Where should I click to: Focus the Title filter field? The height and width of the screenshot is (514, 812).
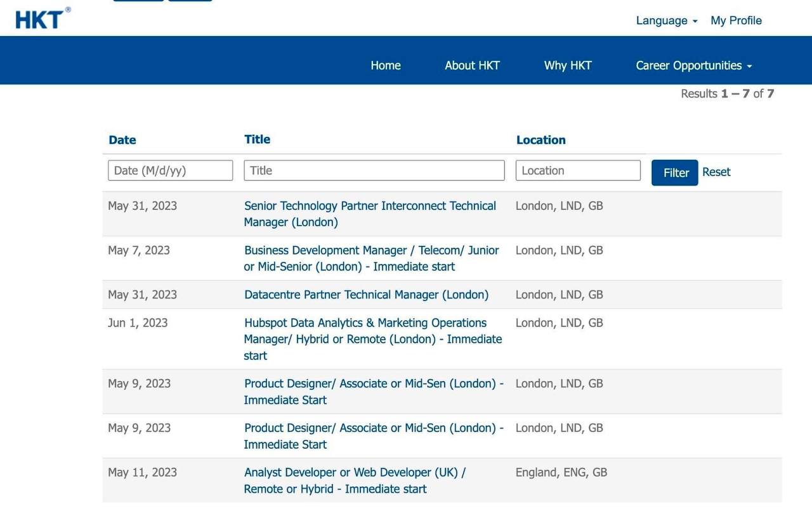point(374,170)
